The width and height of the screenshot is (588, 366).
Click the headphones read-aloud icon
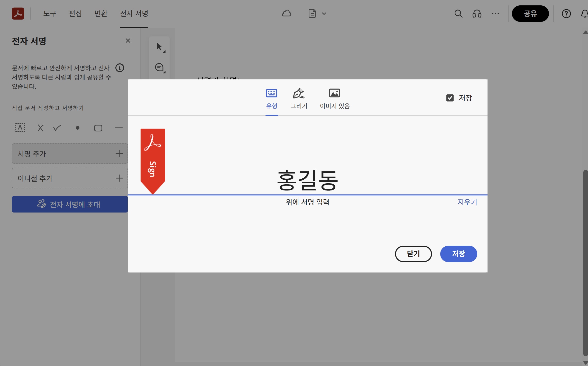click(x=477, y=14)
